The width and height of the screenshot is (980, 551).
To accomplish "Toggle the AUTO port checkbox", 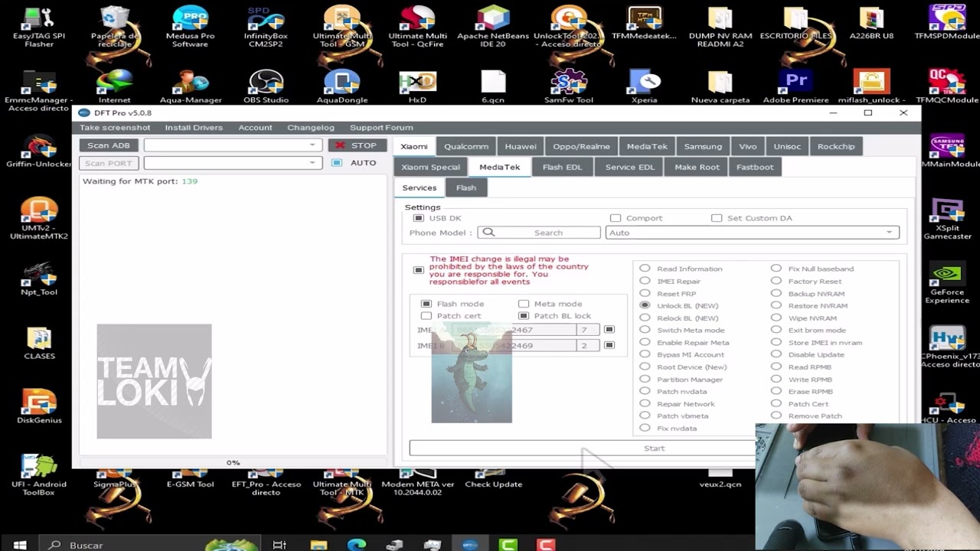I will click(x=337, y=163).
